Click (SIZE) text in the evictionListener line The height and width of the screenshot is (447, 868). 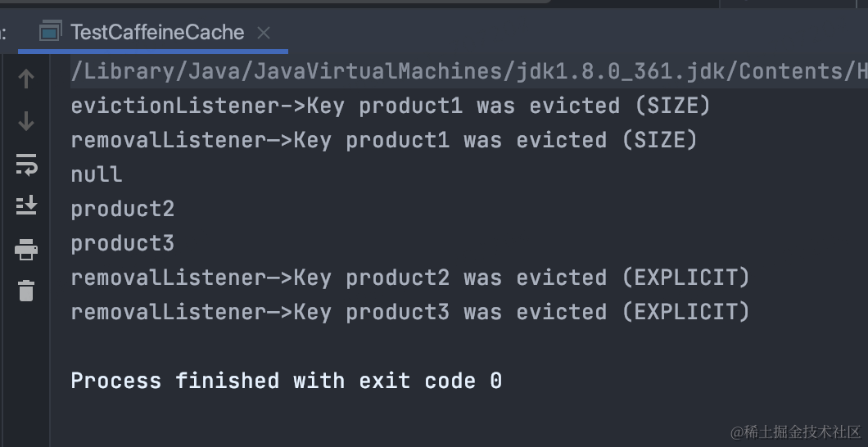point(672,106)
